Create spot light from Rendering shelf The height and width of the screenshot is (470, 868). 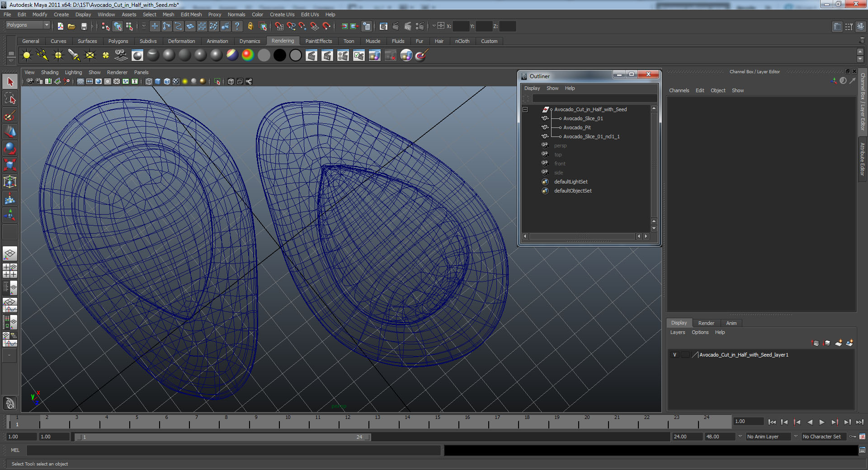click(x=74, y=55)
